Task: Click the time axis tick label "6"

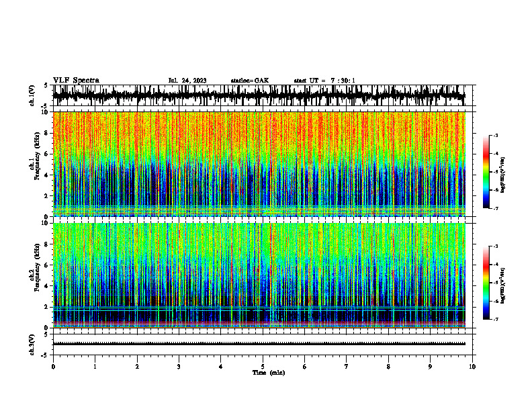Action: click(304, 367)
